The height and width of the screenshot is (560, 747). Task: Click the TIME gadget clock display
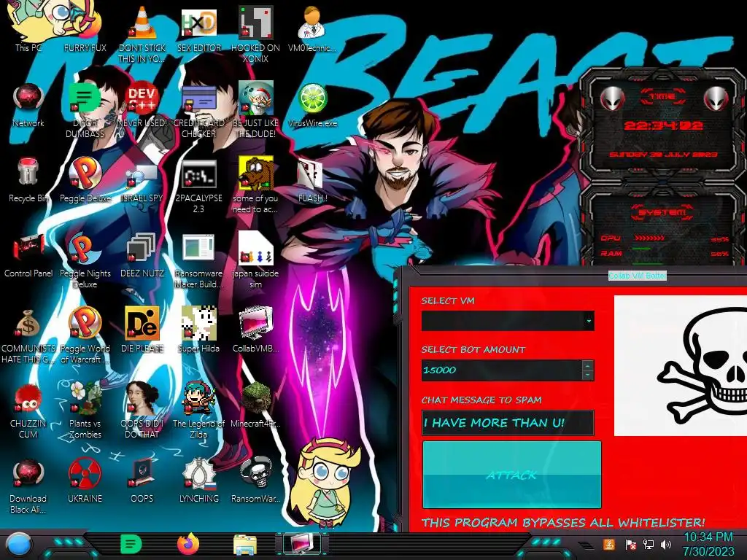tap(663, 125)
